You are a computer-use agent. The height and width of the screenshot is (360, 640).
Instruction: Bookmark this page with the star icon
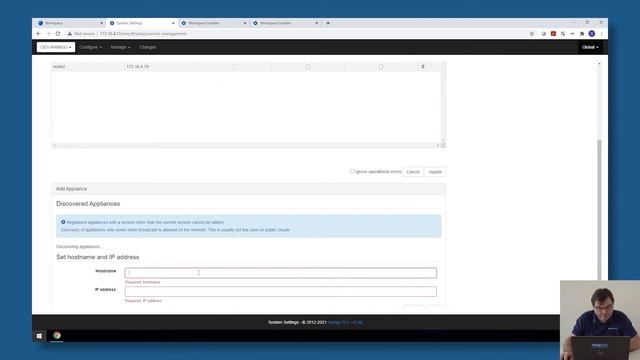point(532,34)
